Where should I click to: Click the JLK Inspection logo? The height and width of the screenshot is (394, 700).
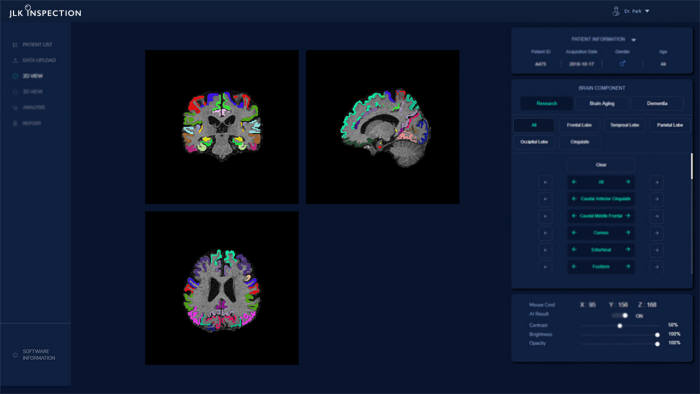pos(45,12)
